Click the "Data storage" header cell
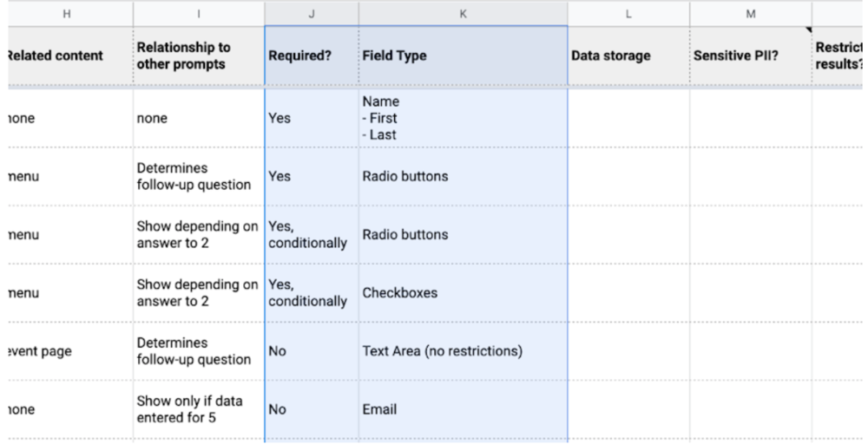Image resolution: width=868 pixels, height=444 pixels. click(628, 55)
